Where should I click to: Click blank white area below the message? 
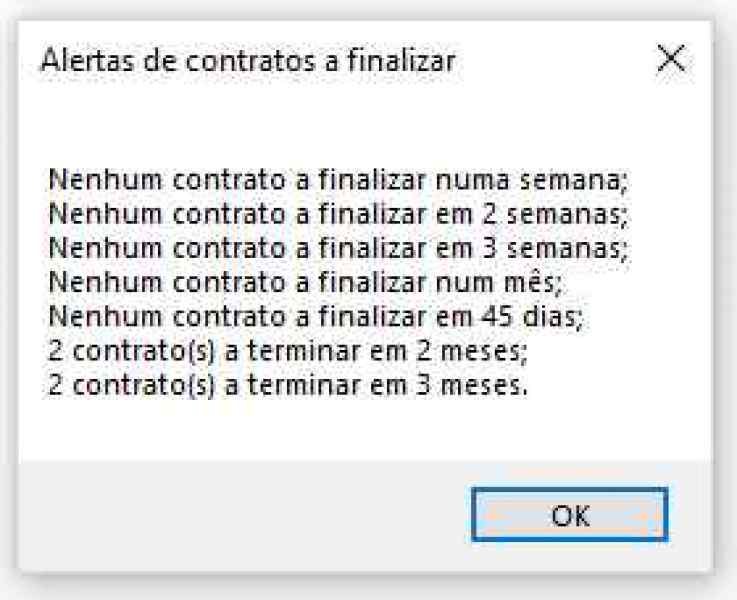(x=360, y=430)
